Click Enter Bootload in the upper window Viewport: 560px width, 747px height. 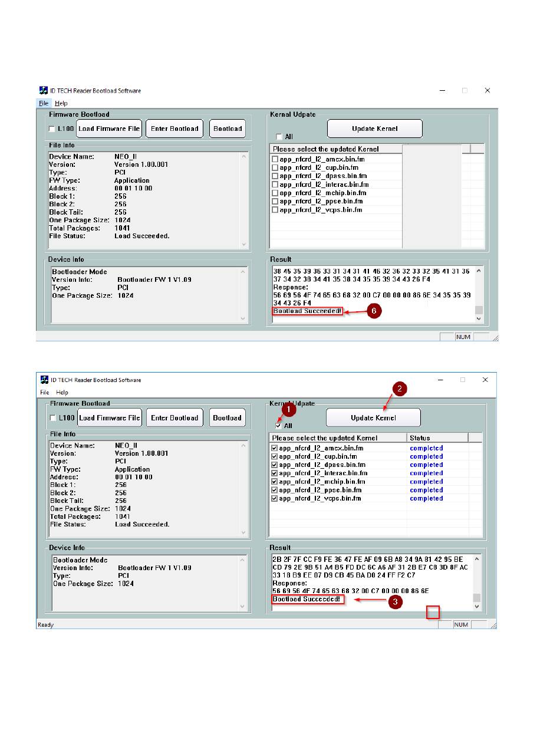click(175, 129)
